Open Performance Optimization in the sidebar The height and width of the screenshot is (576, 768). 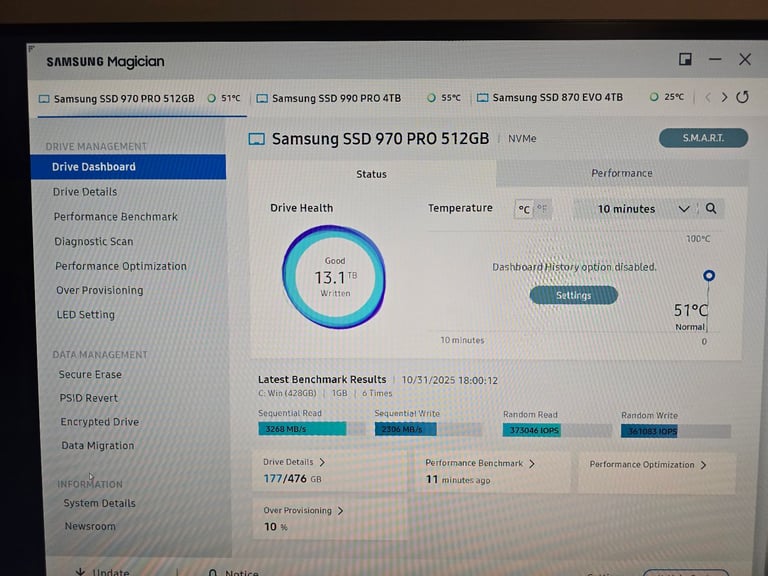coord(121,266)
